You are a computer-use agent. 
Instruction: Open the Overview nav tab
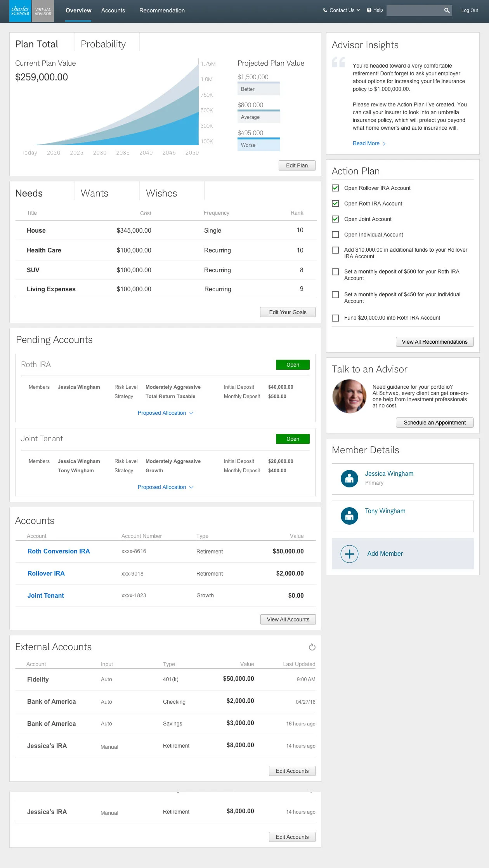(x=78, y=10)
